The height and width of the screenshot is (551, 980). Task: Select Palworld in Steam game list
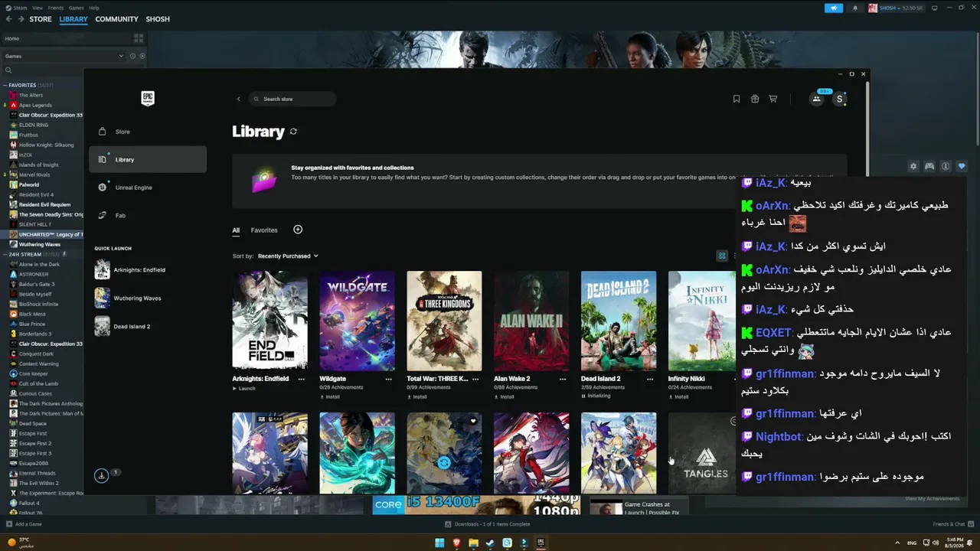point(29,184)
